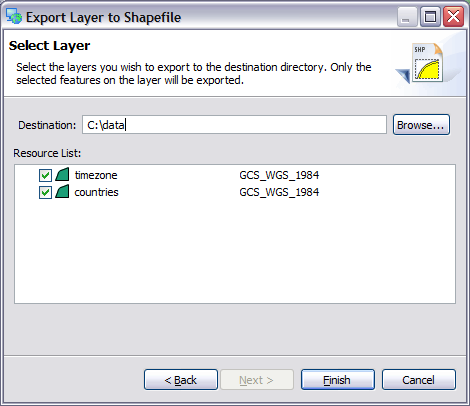Go to previous step with Back
This screenshot has height=406, width=470.
(181, 380)
